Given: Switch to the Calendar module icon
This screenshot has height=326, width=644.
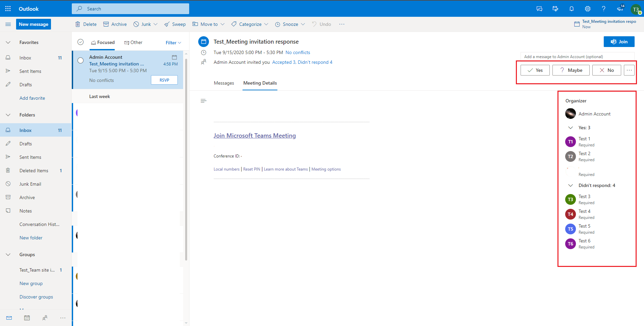Looking at the screenshot, I should [27, 318].
